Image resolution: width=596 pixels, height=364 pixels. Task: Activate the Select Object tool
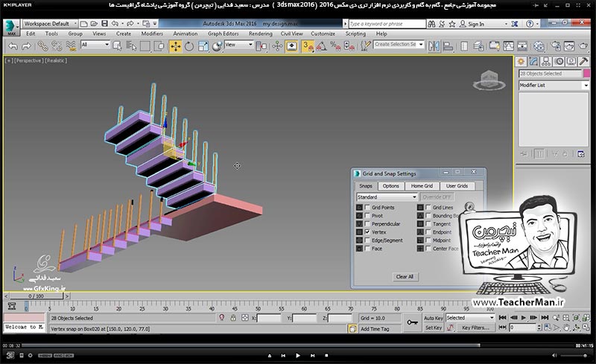pos(118,46)
